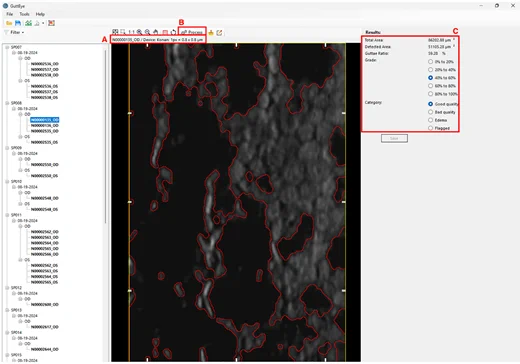Select N00002535_OS under SP008

(44, 142)
